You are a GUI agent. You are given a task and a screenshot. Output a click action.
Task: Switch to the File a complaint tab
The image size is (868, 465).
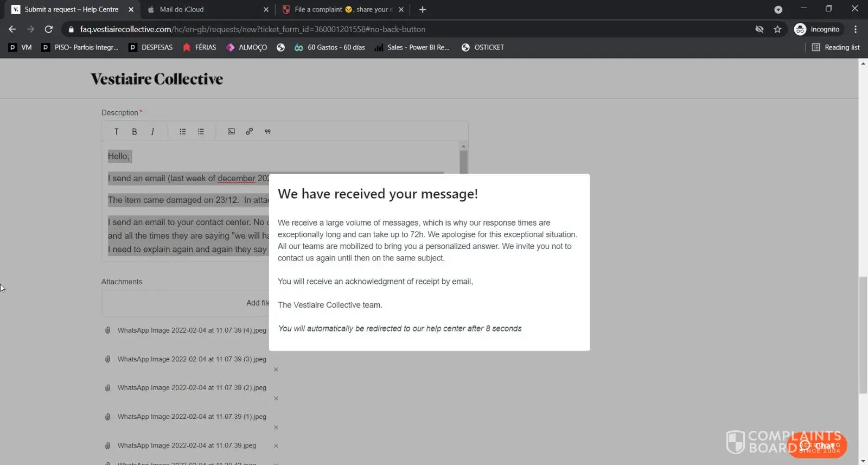click(x=343, y=9)
